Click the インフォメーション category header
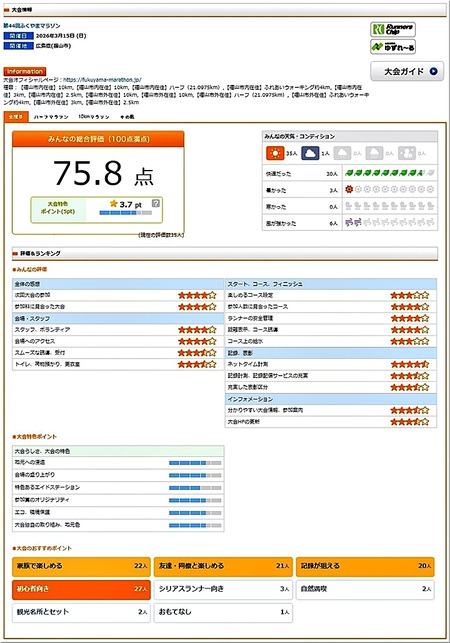Image resolution: width=450 pixels, height=643 pixels. [331, 399]
